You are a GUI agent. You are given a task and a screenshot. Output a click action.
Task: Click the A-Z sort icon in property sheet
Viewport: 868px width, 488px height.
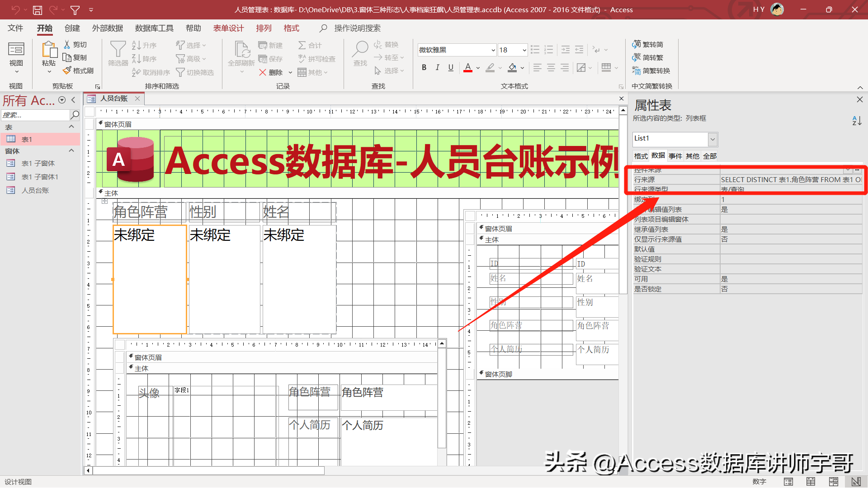pos(857,121)
